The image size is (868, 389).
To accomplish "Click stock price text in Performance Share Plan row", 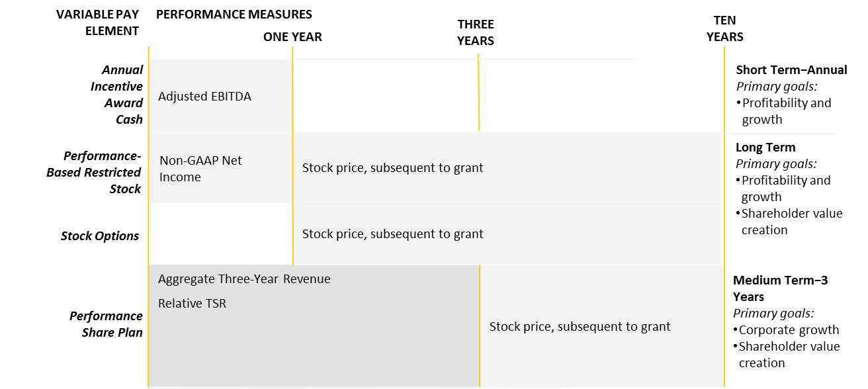I will coord(580,326).
